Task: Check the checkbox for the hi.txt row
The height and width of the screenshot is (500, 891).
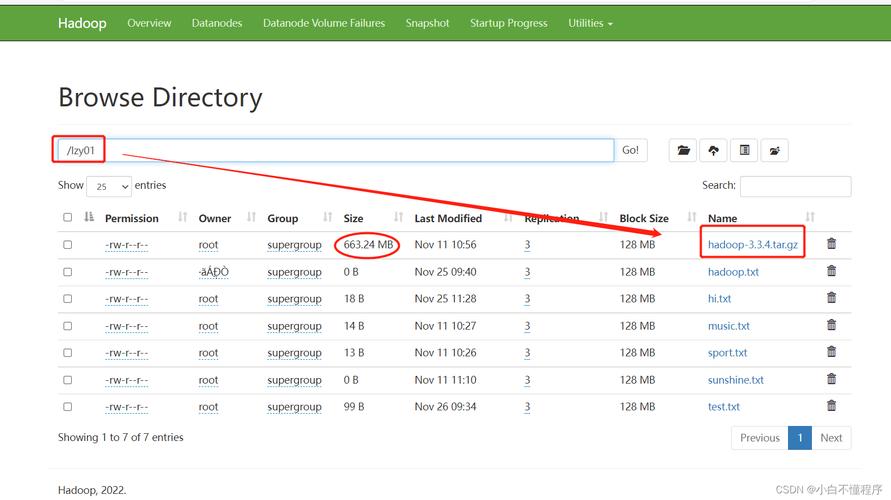Action: tap(68, 299)
